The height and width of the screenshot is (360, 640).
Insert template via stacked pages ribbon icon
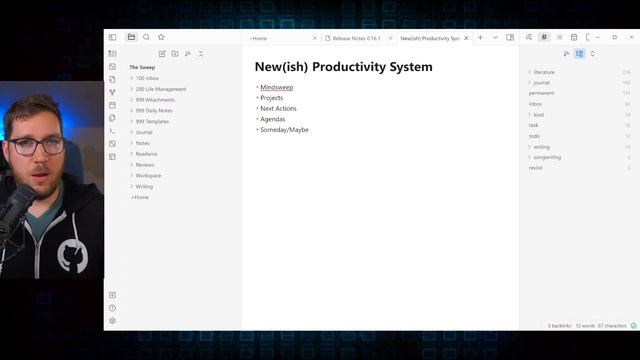[112, 118]
